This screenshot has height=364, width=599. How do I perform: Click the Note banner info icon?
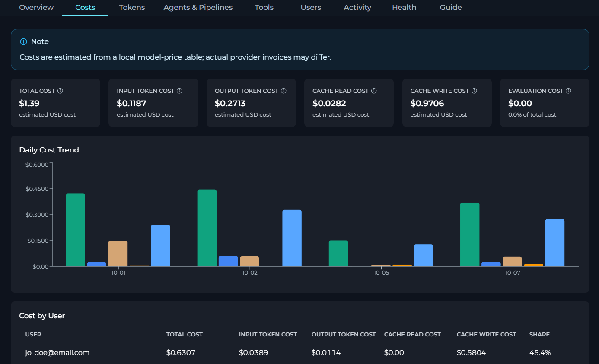(24, 42)
